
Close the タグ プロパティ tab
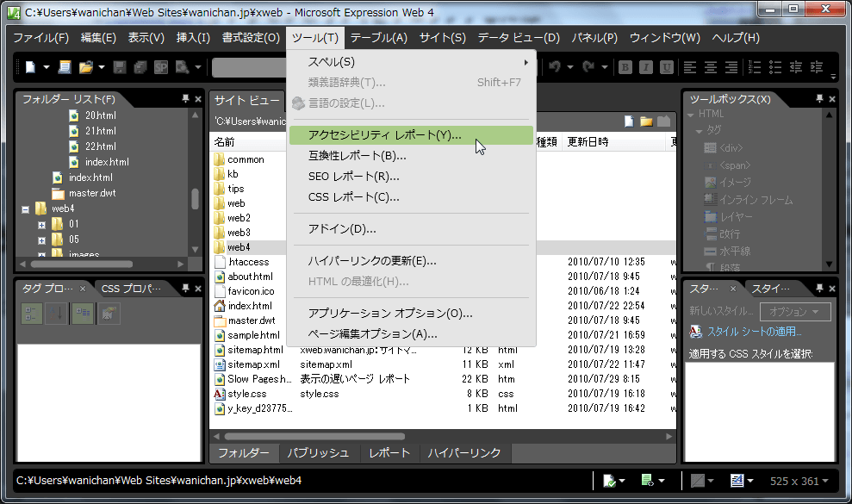(x=83, y=289)
